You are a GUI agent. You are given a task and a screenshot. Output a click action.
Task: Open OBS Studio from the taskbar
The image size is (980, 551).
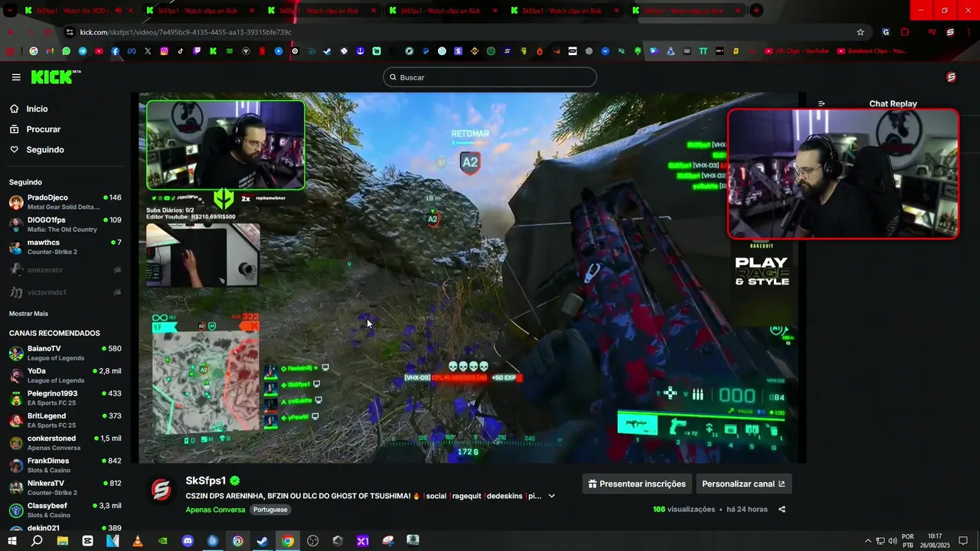coord(312,541)
